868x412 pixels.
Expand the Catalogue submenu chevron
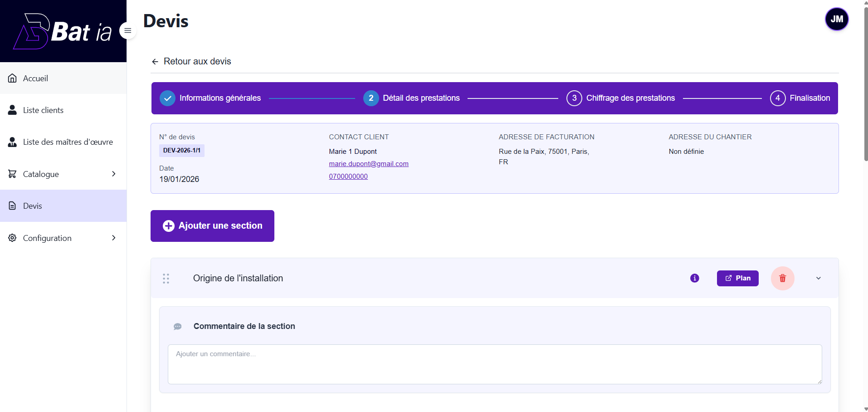113,174
